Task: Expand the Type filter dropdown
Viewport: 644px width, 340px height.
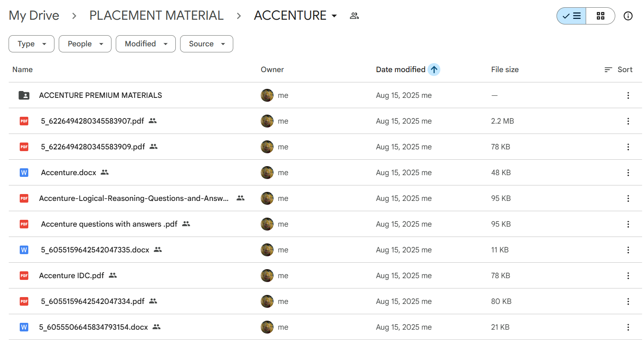Action: pyautogui.click(x=31, y=44)
